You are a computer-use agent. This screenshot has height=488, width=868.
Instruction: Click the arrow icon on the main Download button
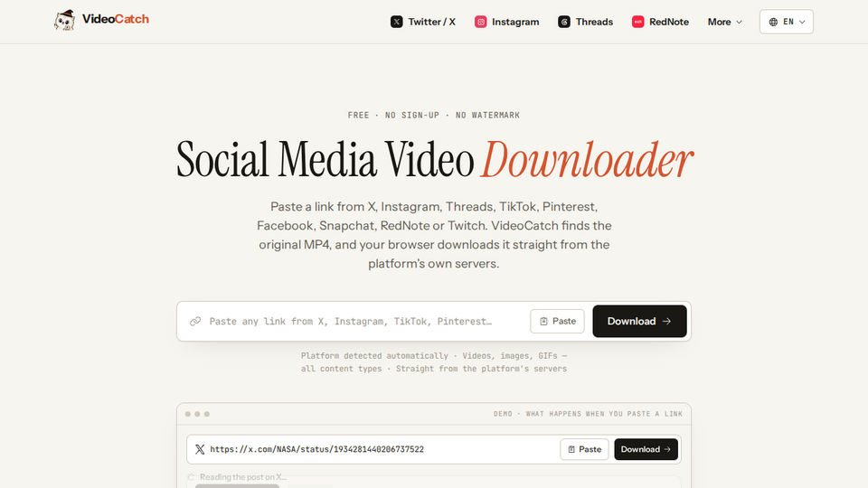pos(666,321)
